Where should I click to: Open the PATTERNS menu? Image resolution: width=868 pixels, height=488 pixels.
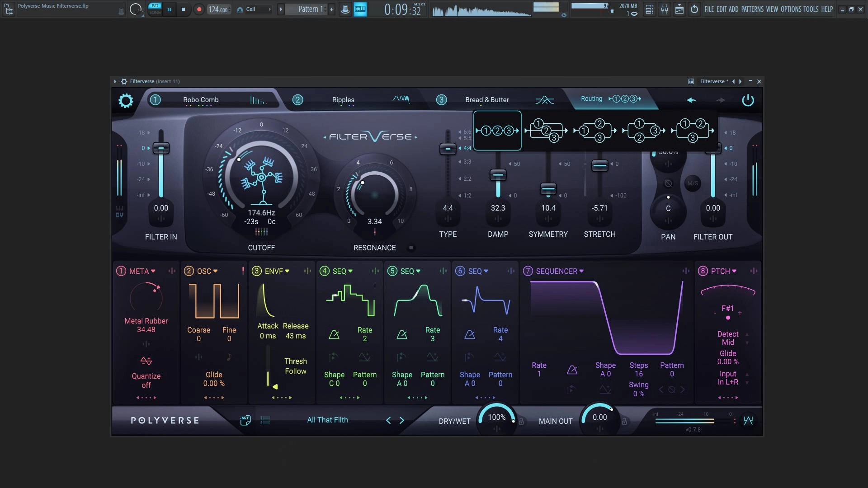click(752, 9)
